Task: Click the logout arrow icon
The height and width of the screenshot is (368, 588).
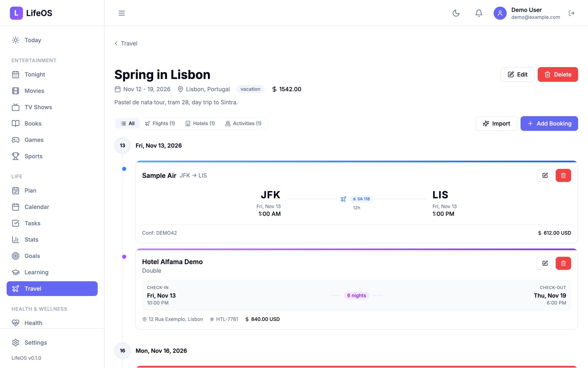Action: 571,13
